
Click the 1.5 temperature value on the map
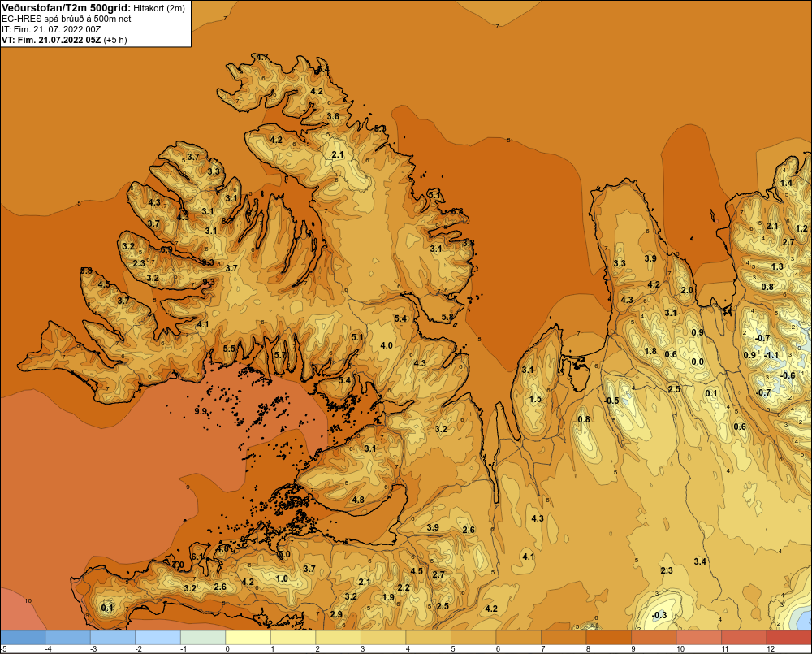click(535, 399)
